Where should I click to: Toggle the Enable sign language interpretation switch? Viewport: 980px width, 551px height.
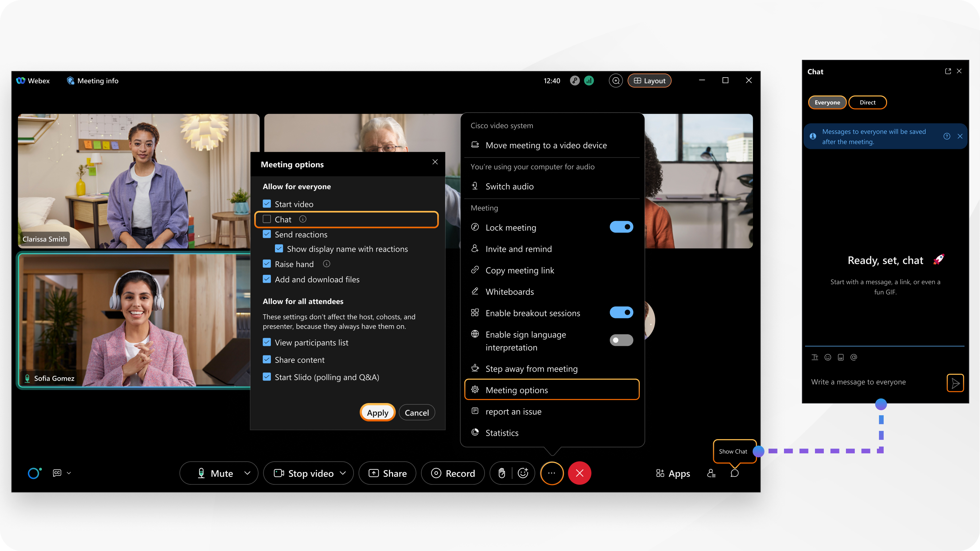coord(621,339)
